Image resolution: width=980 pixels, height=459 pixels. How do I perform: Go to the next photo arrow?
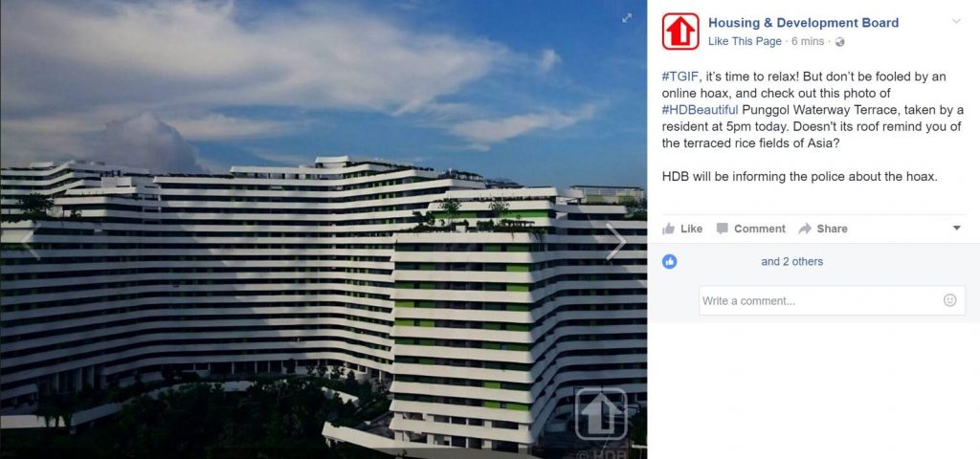[615, 242]
